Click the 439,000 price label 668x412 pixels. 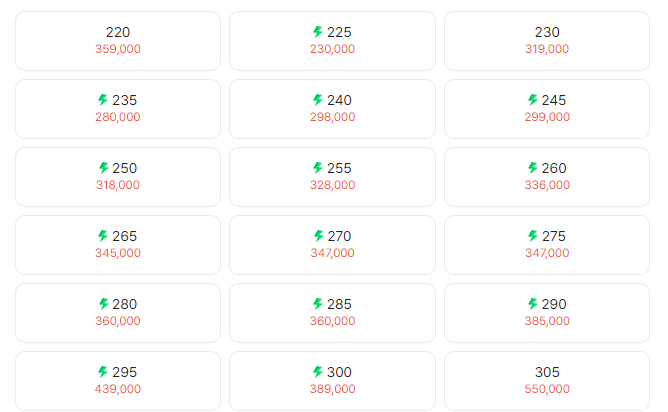(118, 389)
